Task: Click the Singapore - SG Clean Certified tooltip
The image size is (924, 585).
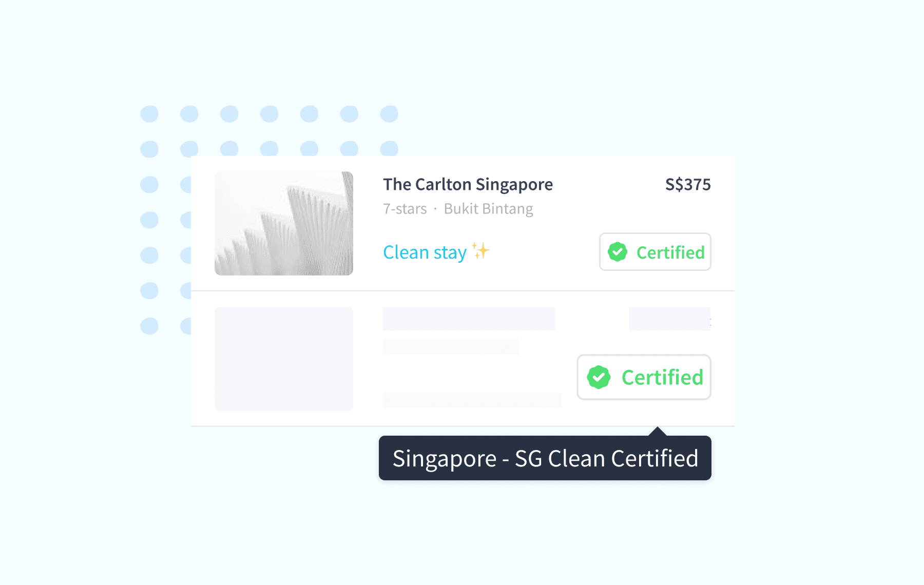Action: point(545,458)
